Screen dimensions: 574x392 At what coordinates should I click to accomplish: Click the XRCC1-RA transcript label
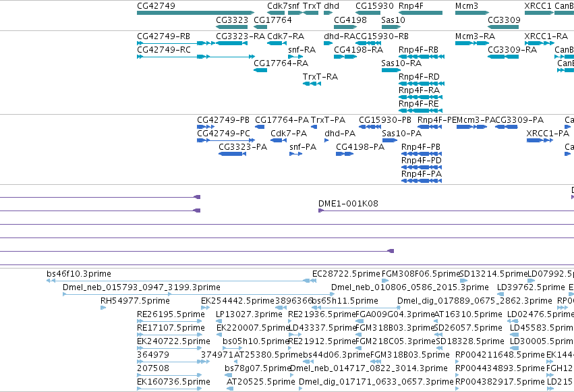546,36
